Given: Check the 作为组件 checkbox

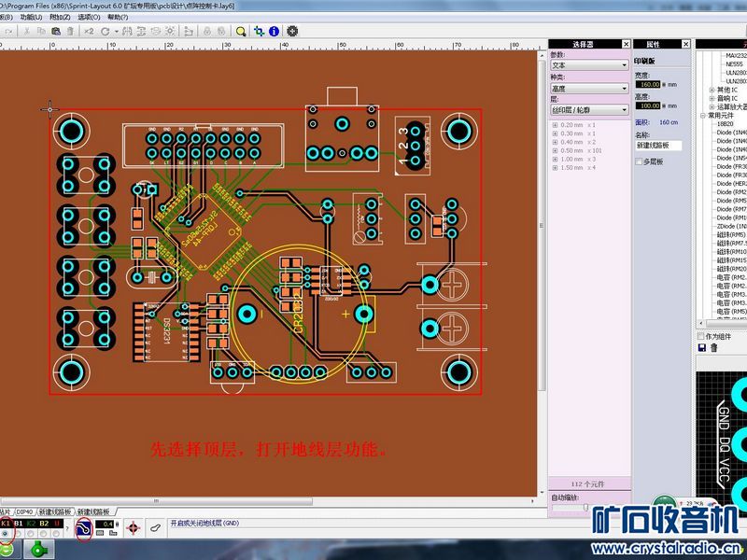Looking at the screenshot, I should pos(702,336).
